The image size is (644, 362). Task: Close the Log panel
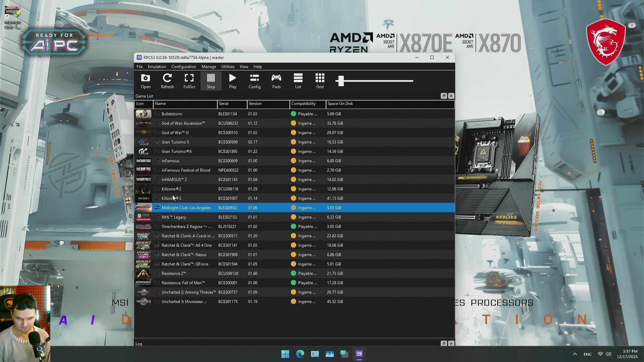pyautogui.click(x=451, y=344)
